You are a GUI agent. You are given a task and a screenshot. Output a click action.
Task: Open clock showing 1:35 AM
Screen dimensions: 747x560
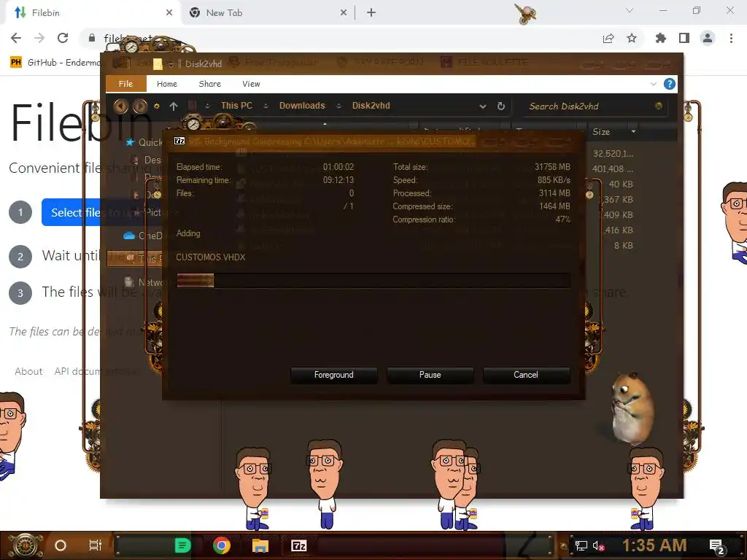click(x=654, y=545)
